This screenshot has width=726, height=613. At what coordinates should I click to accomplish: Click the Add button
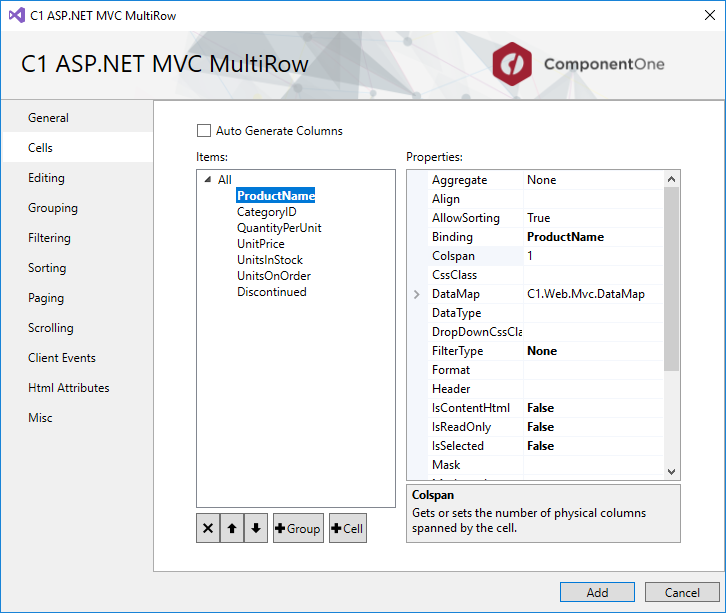point(597,592)
